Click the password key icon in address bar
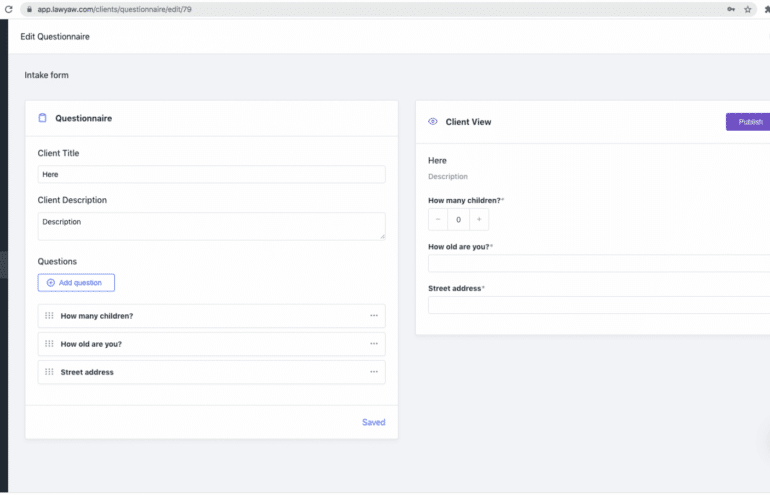 pyautogui.click(x=731, y=9)
